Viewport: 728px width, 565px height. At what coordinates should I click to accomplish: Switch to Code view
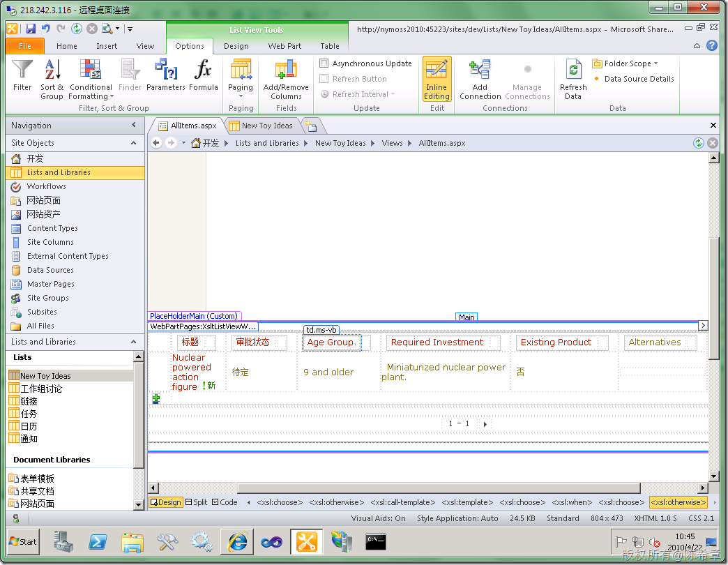pos(225,502)
